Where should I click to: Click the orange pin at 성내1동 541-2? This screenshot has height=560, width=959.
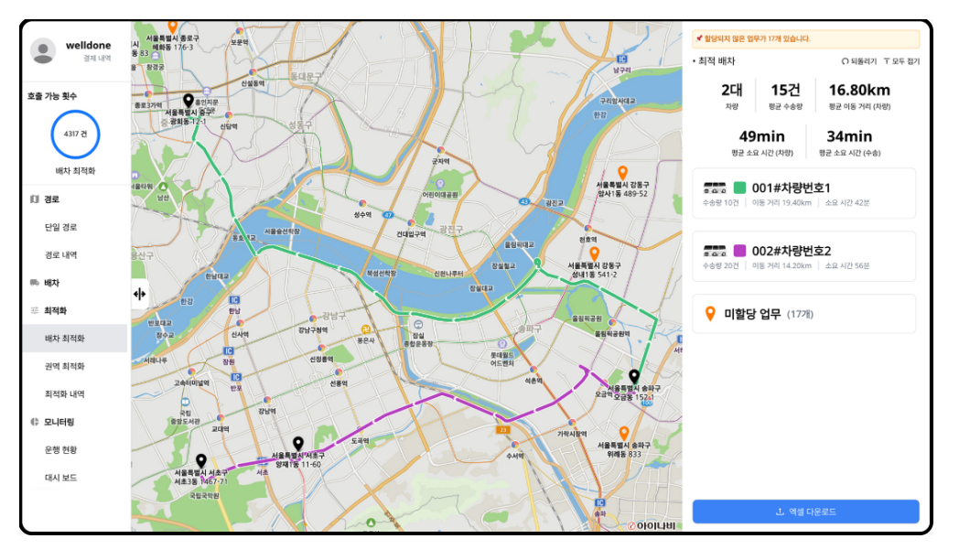[594, 253]
